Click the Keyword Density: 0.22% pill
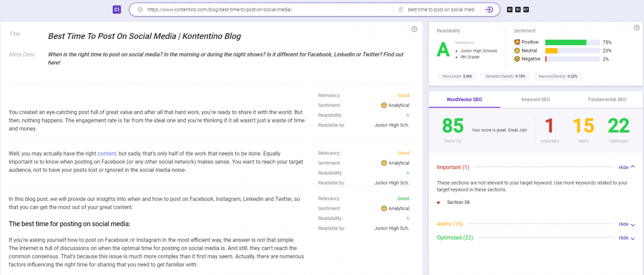The width and height of the screenshot is (644, 275). 558,76
